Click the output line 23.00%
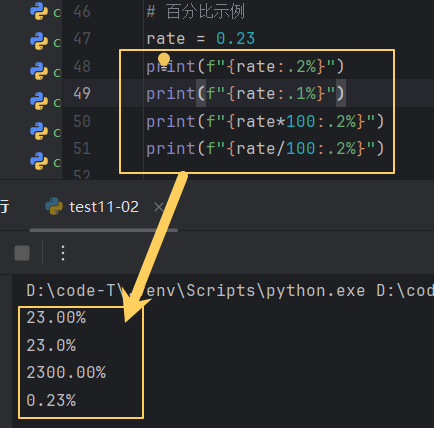Screen dimensions: 434x428 point(56,317)
